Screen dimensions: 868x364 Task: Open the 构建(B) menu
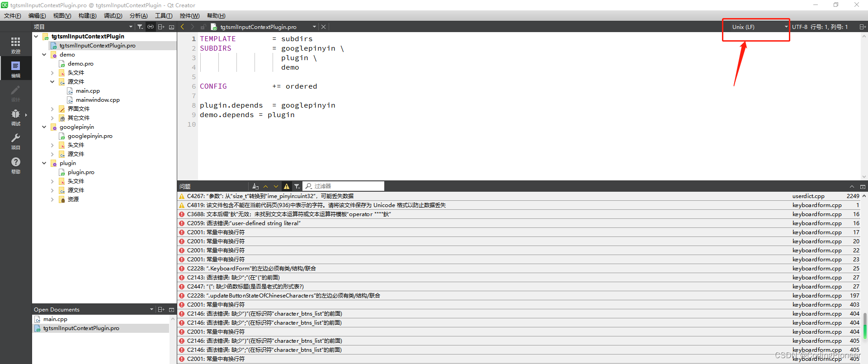[x=87, y=16]
